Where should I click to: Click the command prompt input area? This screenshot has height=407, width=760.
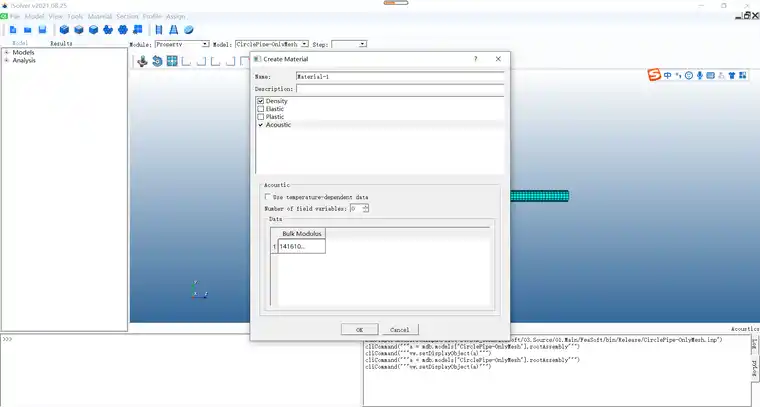tap(181, 370)
